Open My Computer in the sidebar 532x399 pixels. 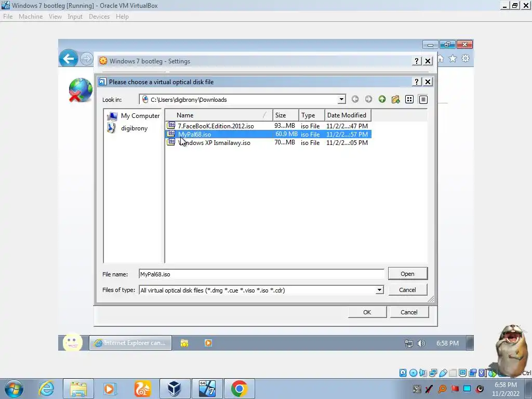coord(134,116)
